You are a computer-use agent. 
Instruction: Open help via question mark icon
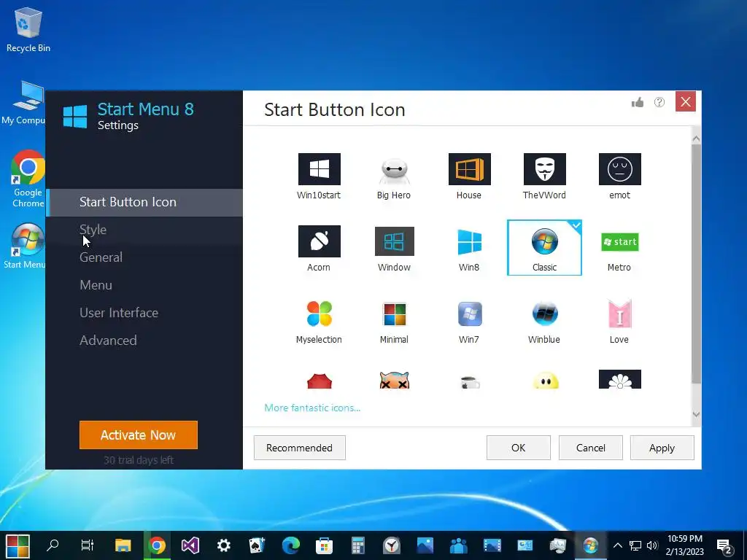point(659,102)
